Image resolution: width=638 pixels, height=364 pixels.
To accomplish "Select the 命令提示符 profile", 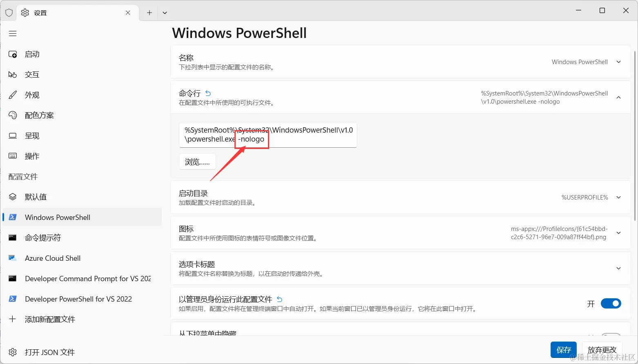I will (82, 238).
